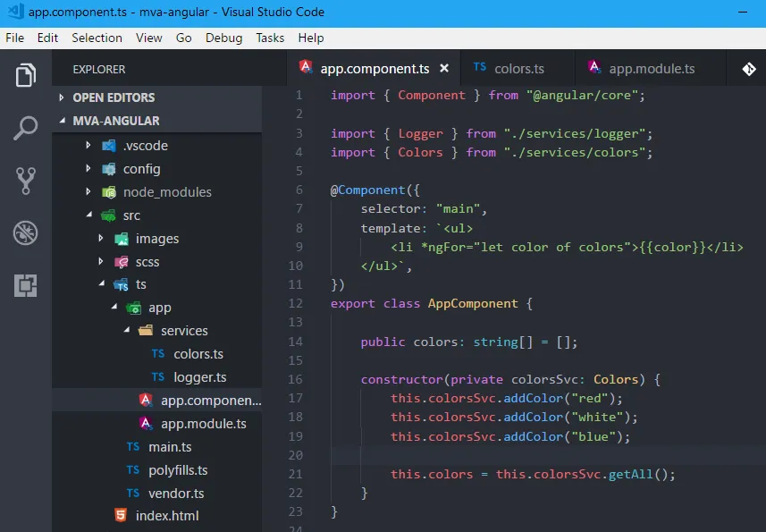Collapse the services folder arrow
Image resolution: width=766 pixels, height=532 pixels.
(127, 330)
